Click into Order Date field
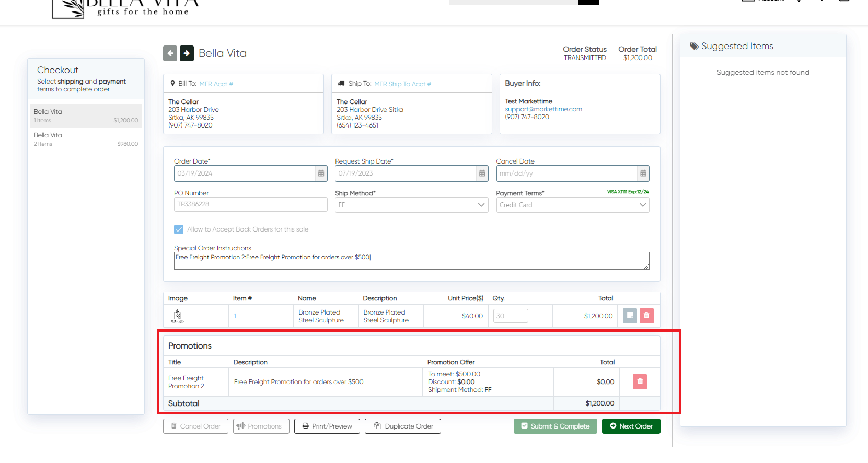This screenshot has width=868, height=463. [x=245, y=173]
